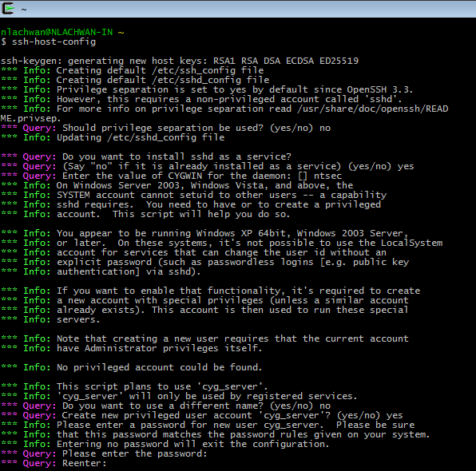Click 'You appear to be running Windows XP 64bit' line
Viewport: 476px width, 471px height.
point(204,233)
